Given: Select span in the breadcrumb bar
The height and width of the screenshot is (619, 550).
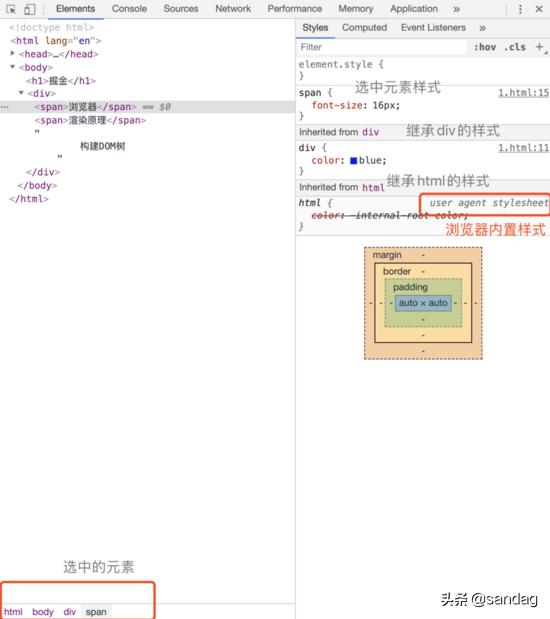Looking at the screenshot, I should click(x=96, y=611).
